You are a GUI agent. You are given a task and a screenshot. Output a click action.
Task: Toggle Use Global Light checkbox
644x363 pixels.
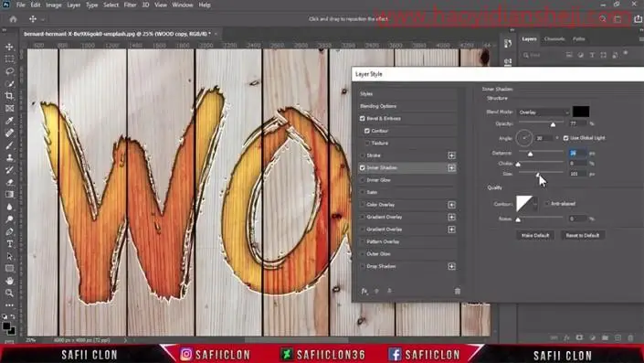[566, 138]
